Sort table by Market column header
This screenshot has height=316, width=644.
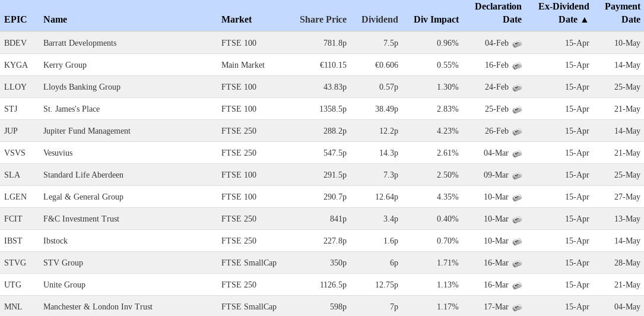(237, 20)
